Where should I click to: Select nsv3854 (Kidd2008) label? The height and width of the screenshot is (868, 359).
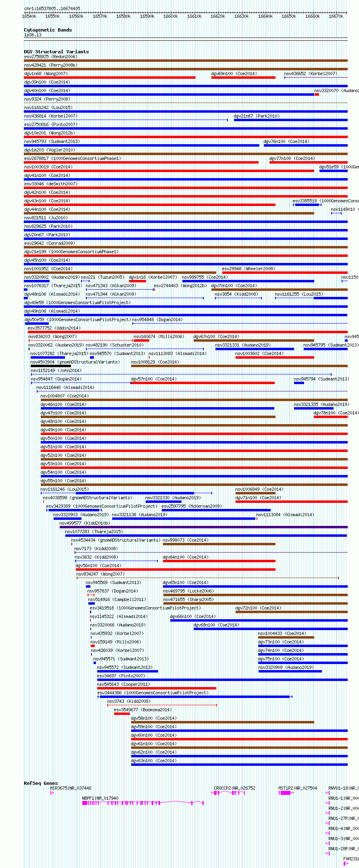236,294
